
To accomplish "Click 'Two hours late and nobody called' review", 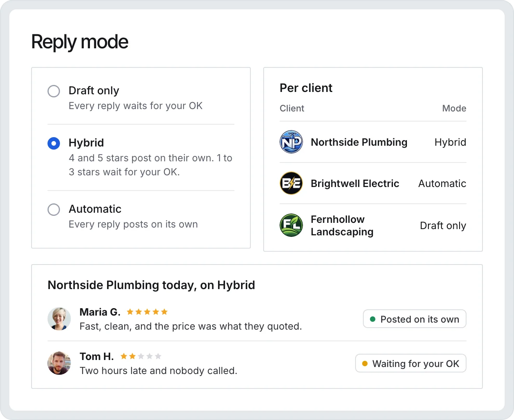I will click(158, 371).
